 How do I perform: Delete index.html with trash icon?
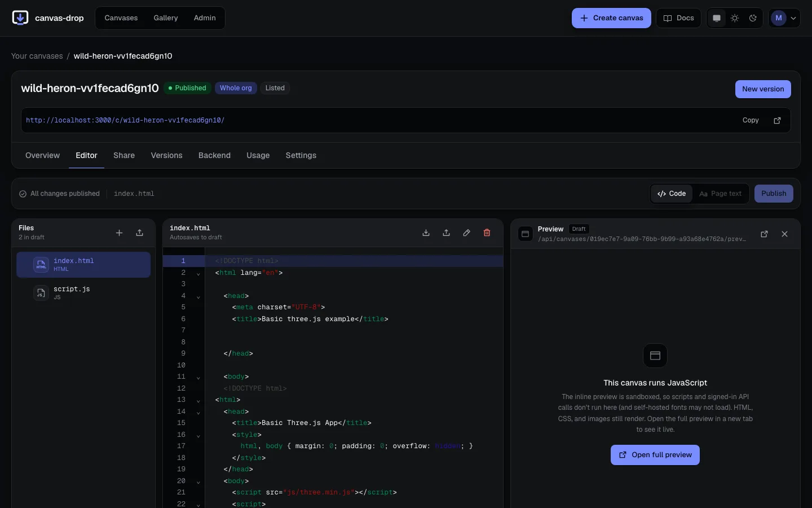pos(487,233)
